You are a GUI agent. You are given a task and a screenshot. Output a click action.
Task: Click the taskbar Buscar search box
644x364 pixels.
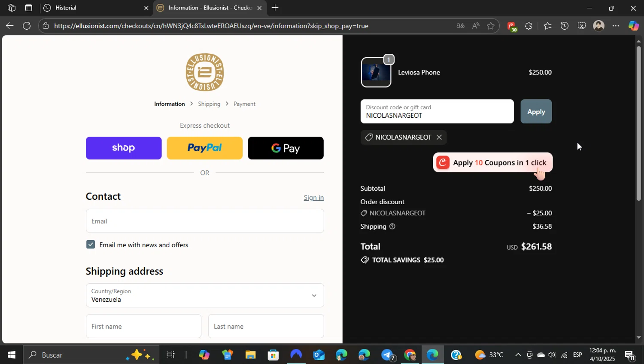point(91,355)
